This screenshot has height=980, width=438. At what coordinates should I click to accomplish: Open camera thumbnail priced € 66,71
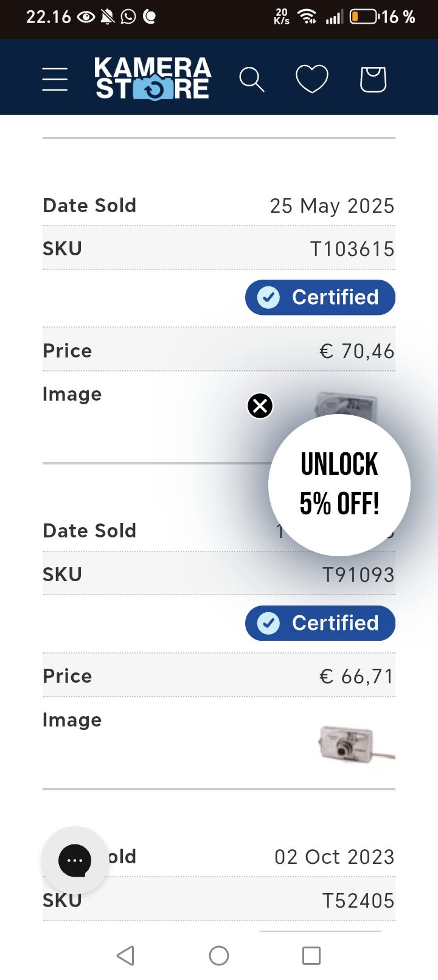(353, 743)
